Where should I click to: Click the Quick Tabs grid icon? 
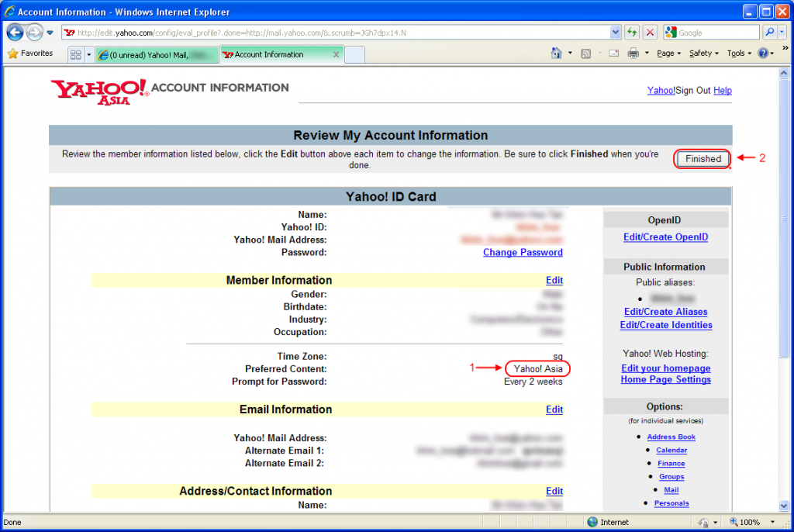tap(76, 55)
